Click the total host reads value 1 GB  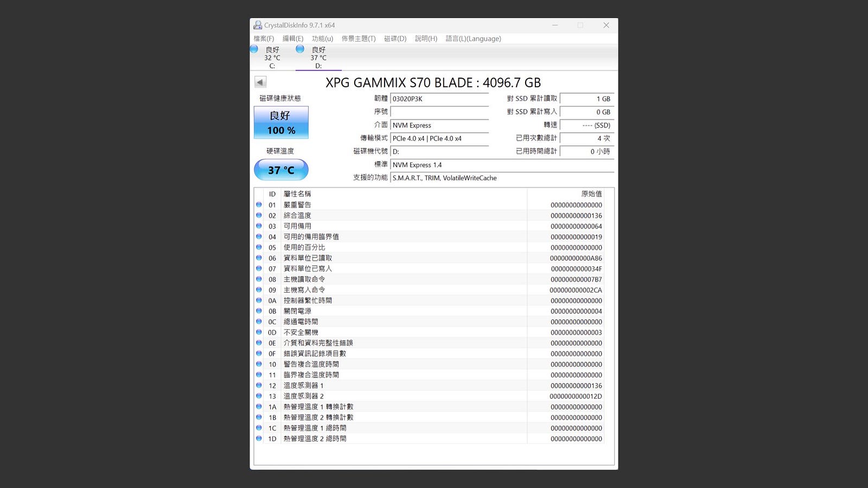click(587, 99)
